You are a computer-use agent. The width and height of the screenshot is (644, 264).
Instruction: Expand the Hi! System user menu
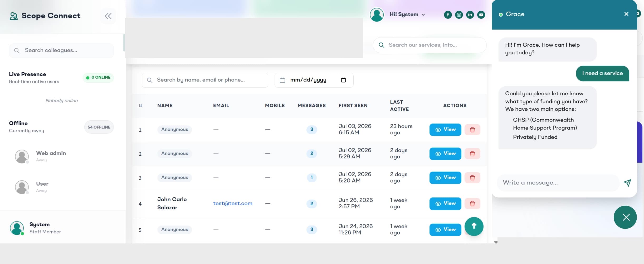pos(407,15)
